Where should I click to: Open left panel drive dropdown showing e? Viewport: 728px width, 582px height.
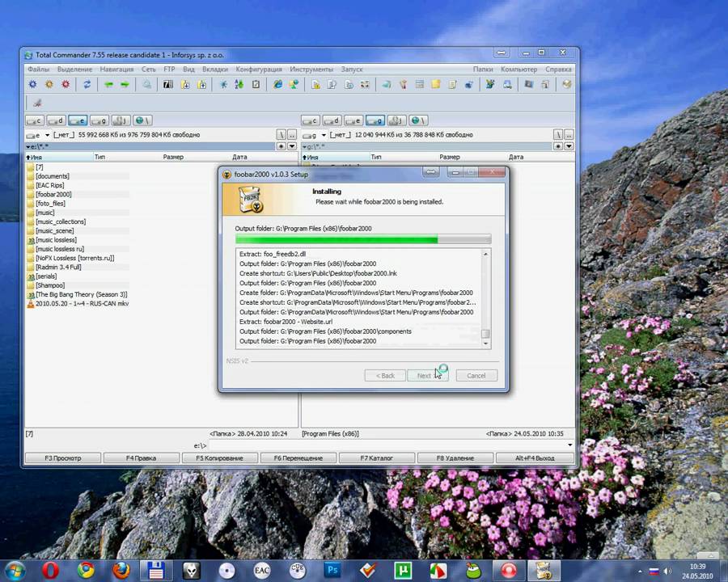[x=38, y=135]
